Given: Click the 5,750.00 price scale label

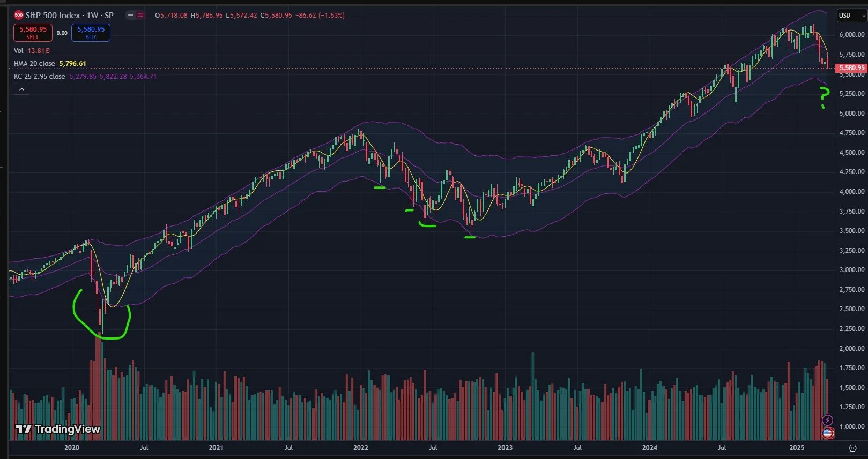Looking at the screenshot, I should (852, 55).
